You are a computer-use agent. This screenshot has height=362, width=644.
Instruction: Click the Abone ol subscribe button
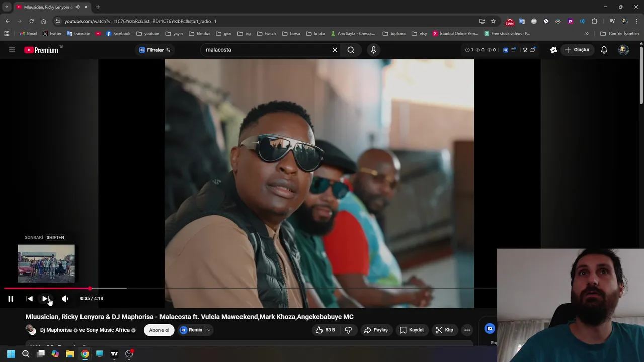tap(159, 330)
